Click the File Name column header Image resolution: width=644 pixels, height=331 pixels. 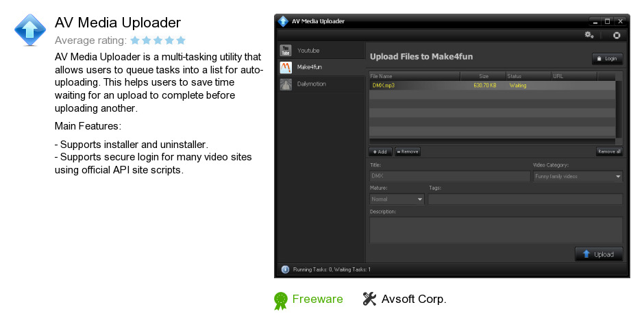click(x=414, y=76)
